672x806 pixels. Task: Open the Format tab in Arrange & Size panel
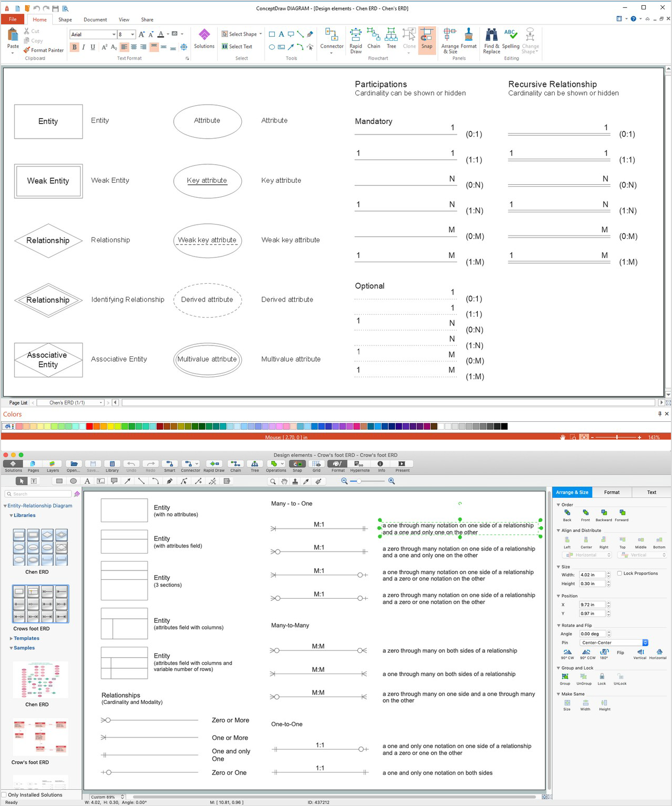click(x=612, y=492)
